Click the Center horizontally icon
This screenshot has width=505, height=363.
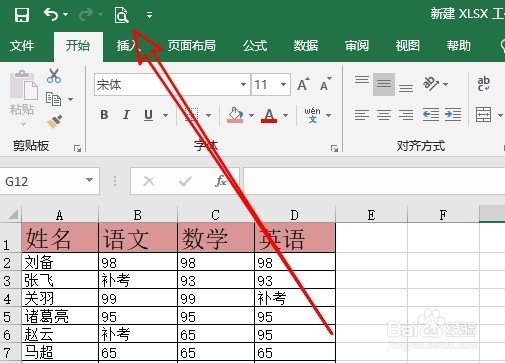point(384,115)
